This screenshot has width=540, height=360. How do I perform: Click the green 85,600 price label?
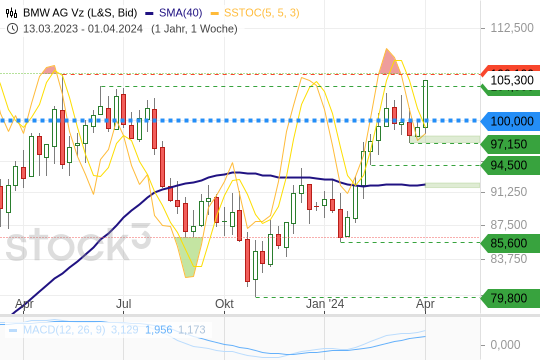click(510, 243)
